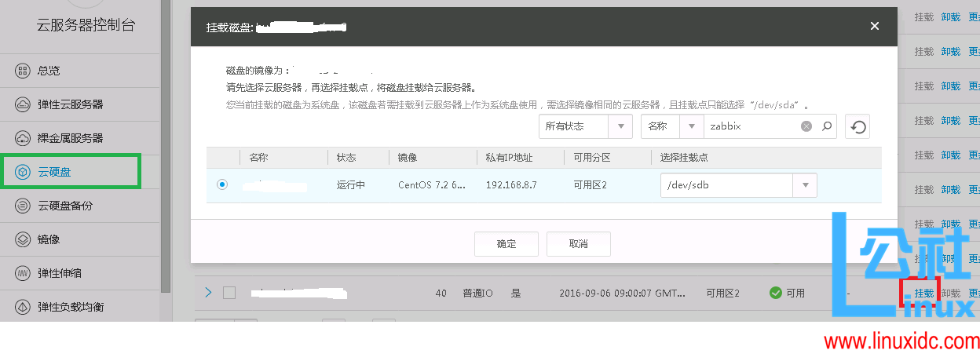The image size is (980, 361).
Task: Expand the disk row dated 2016-09-06
Action: click(208, 293)
